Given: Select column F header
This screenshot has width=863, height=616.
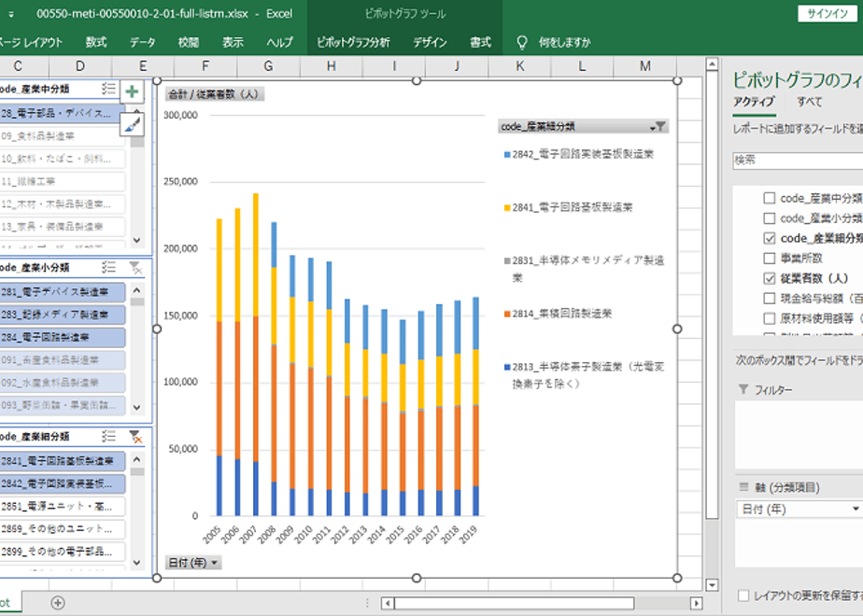Looking at the screenshot, I should click(x=205, y=66).
